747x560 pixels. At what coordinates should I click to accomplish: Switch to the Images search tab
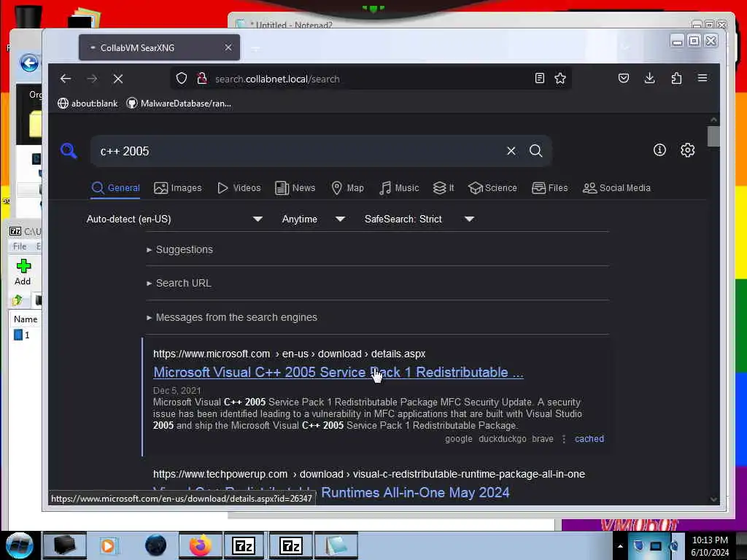[178, 187]
